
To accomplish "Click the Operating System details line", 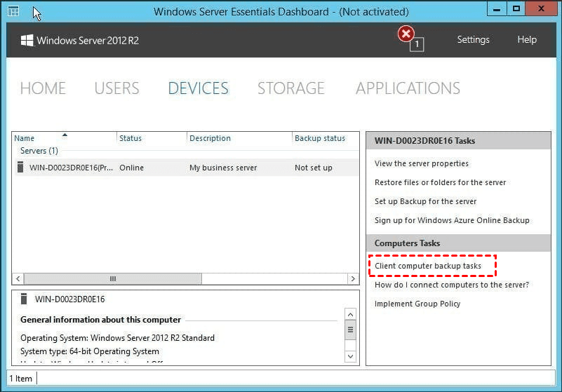I will [118, 338].
